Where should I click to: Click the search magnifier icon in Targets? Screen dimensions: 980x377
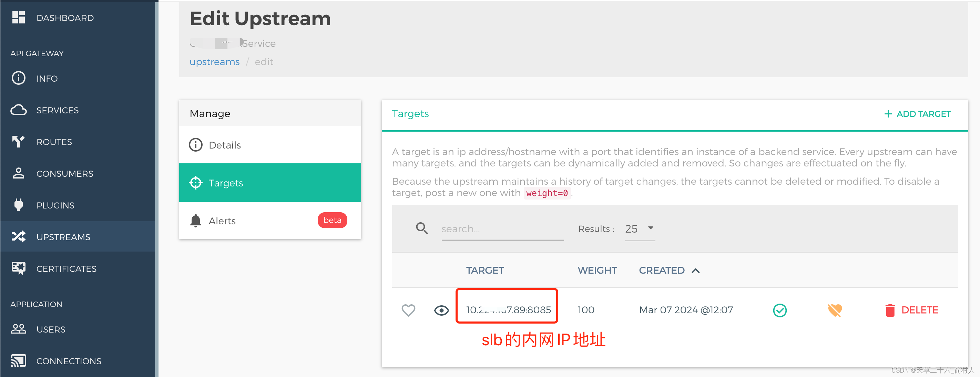coord(422,228)
